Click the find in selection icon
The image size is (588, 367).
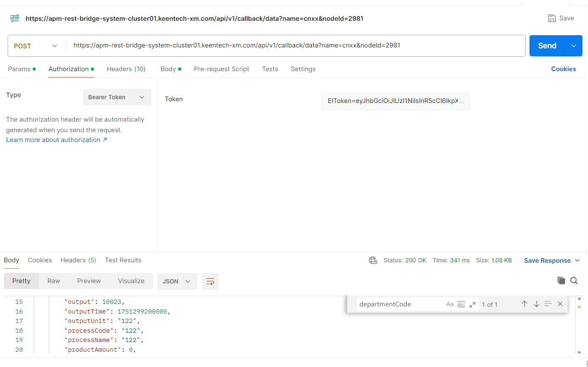[548, 304]
